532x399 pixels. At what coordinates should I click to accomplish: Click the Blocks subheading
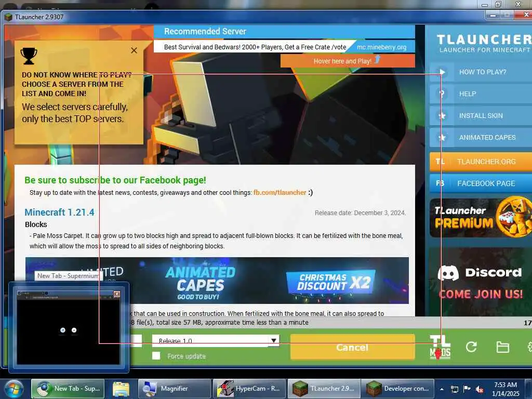point(36,224)
